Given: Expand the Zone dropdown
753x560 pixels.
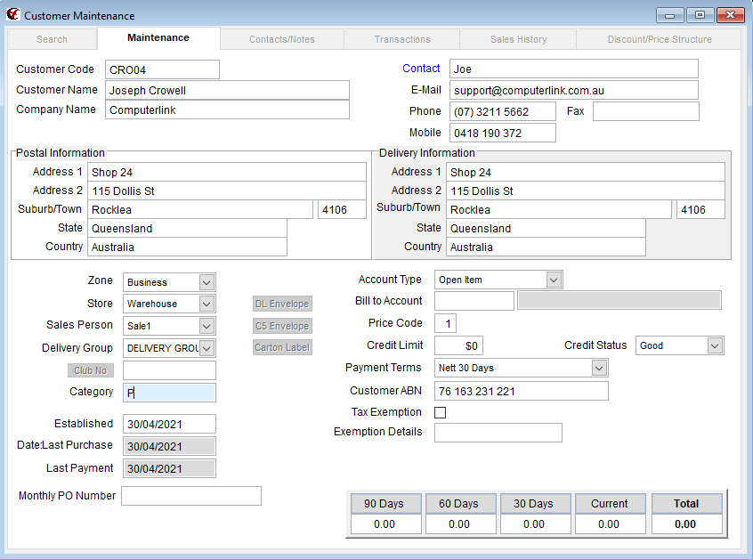Looking at the screenshot, I should [x=207, y=282].
